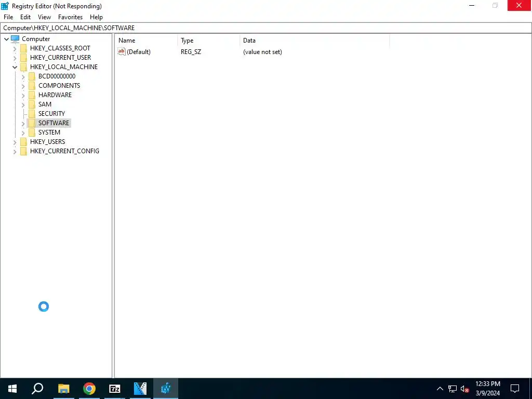Click the SAM folder icon

click(32, 104)
